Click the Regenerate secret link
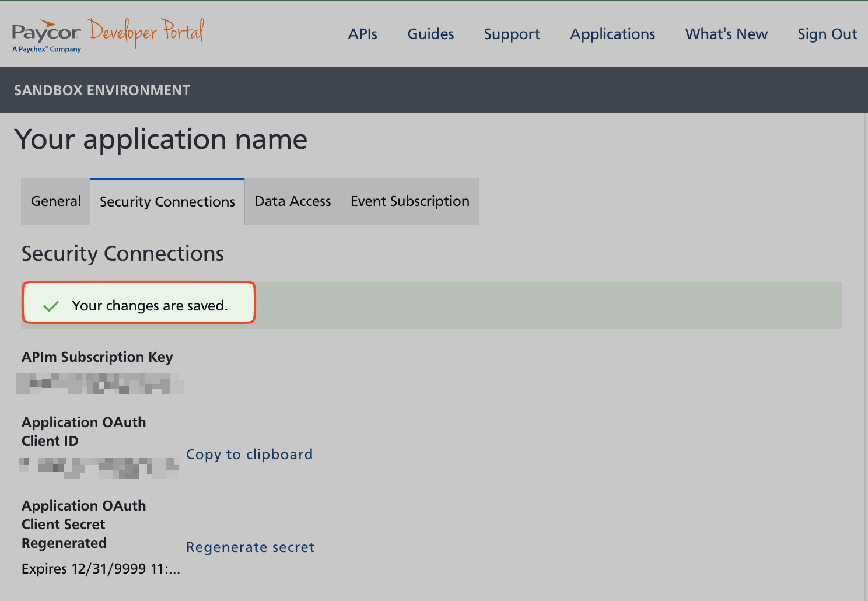Viewport: 868px width, 601px height. (250, 547)
